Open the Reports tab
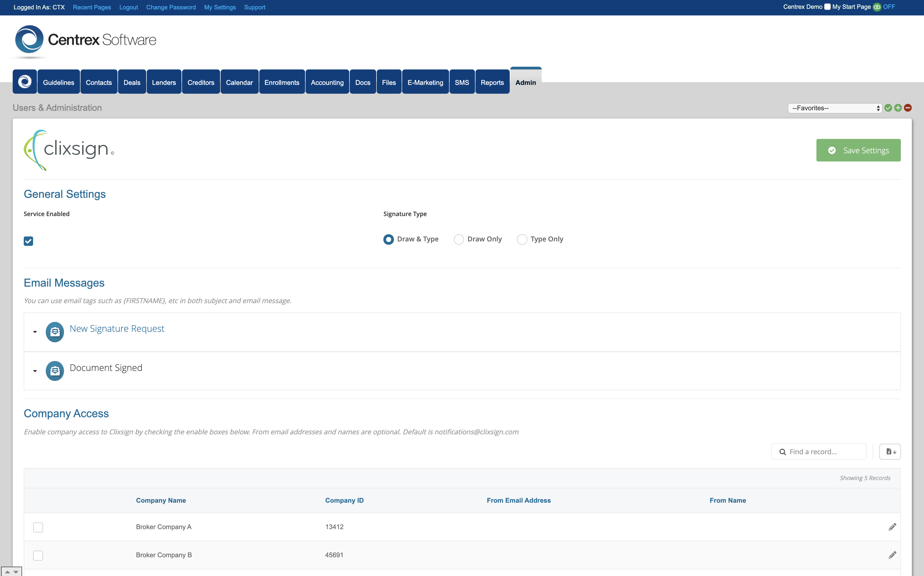This screenshot has width=924, height=576. (493, 82)
